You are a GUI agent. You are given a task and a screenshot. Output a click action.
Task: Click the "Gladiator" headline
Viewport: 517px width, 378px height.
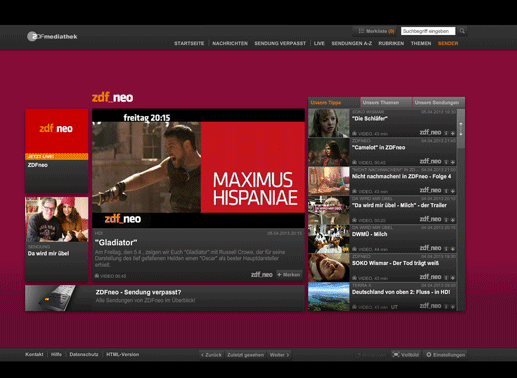116,242
